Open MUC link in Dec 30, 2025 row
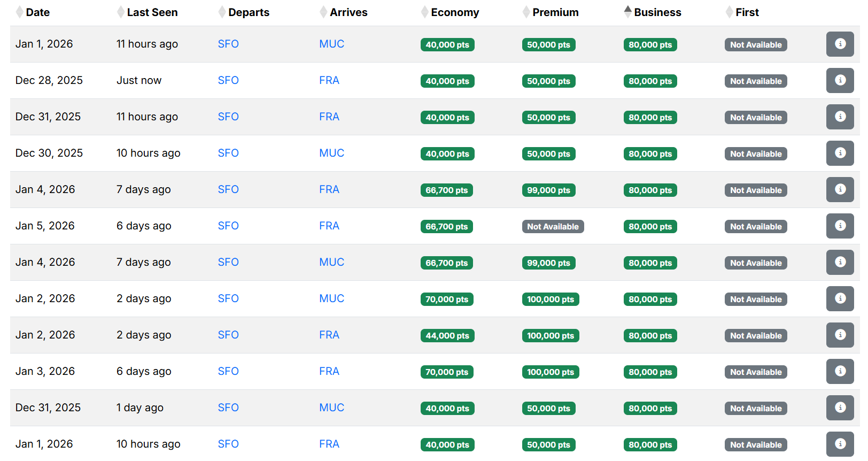 [x=331, y=153]
